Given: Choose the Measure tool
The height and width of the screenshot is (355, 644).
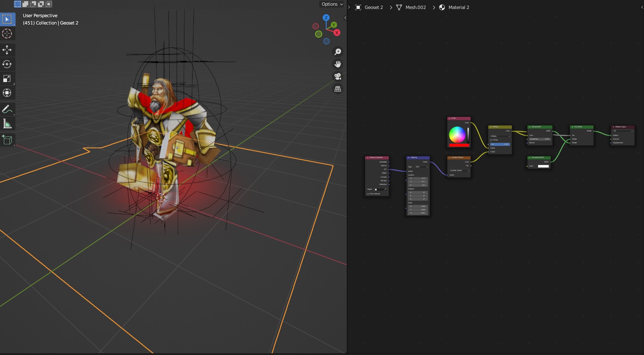Looking at the screenshot, I should coord(7,124).
